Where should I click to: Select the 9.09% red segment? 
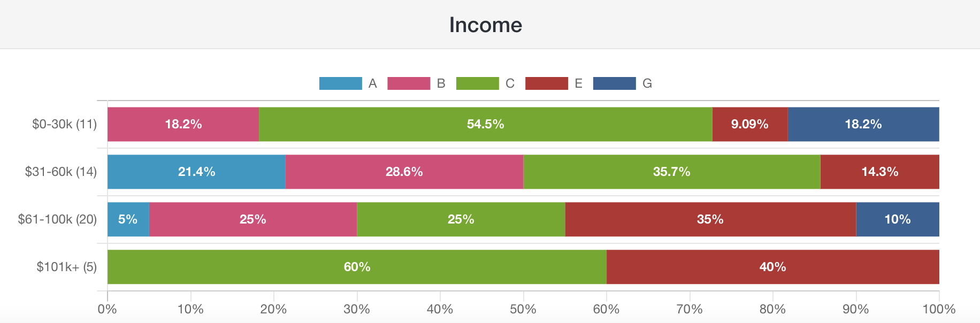[x=749, y=124]
